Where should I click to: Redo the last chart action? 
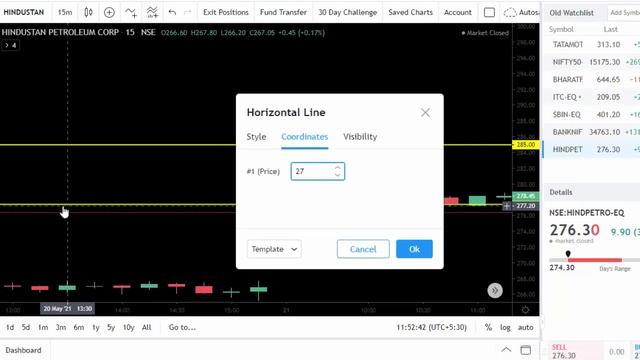[x=187, y=12]
